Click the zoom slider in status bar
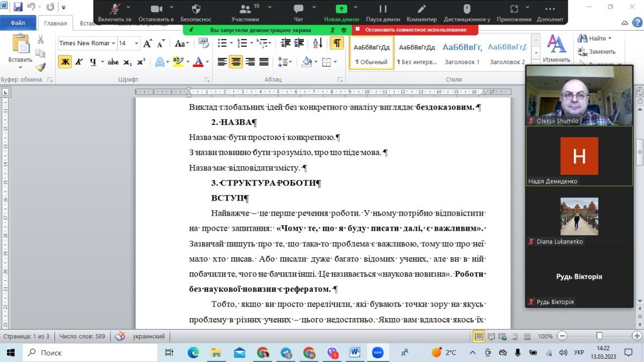The width and height of the screenshot is (644, 362). coord(599,336)
